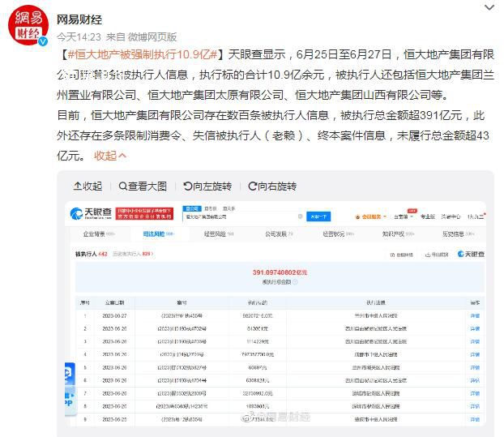Image resolution: width=504 pixels, height=437 pixels.
Task: Rotate image left with 向左旋转
Action: [x=207, y=186]
